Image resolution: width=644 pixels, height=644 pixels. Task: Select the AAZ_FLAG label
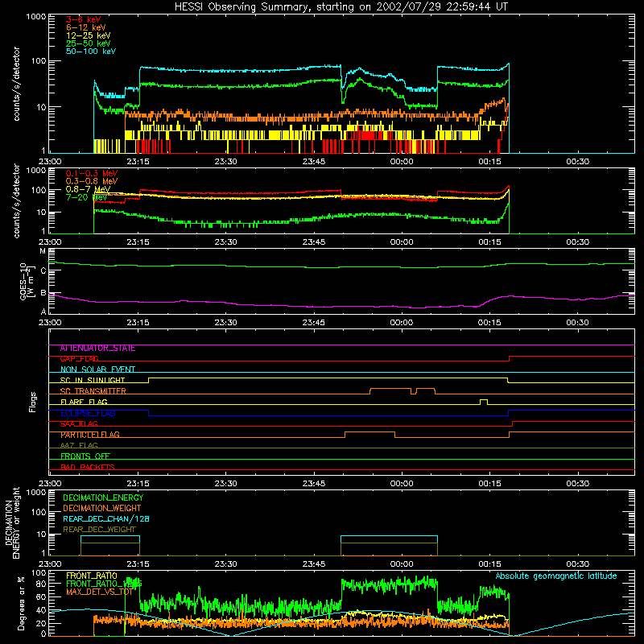(x=79, y=446)
